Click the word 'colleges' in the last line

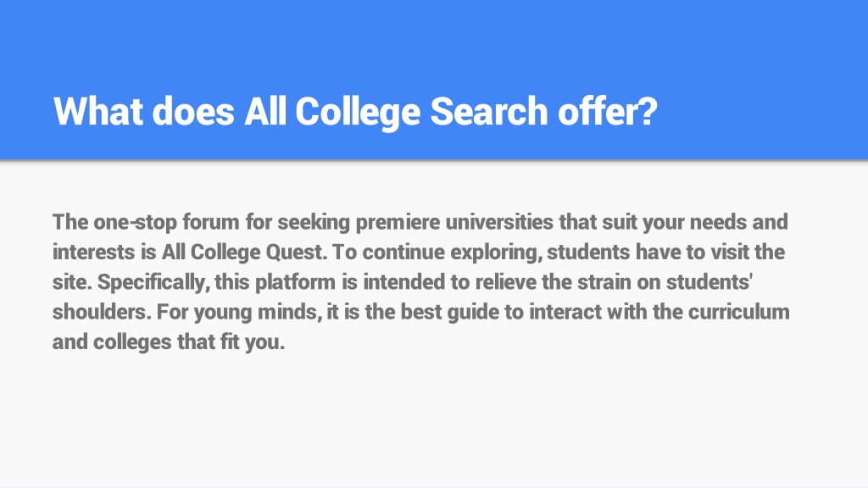[x=131, y=342]
